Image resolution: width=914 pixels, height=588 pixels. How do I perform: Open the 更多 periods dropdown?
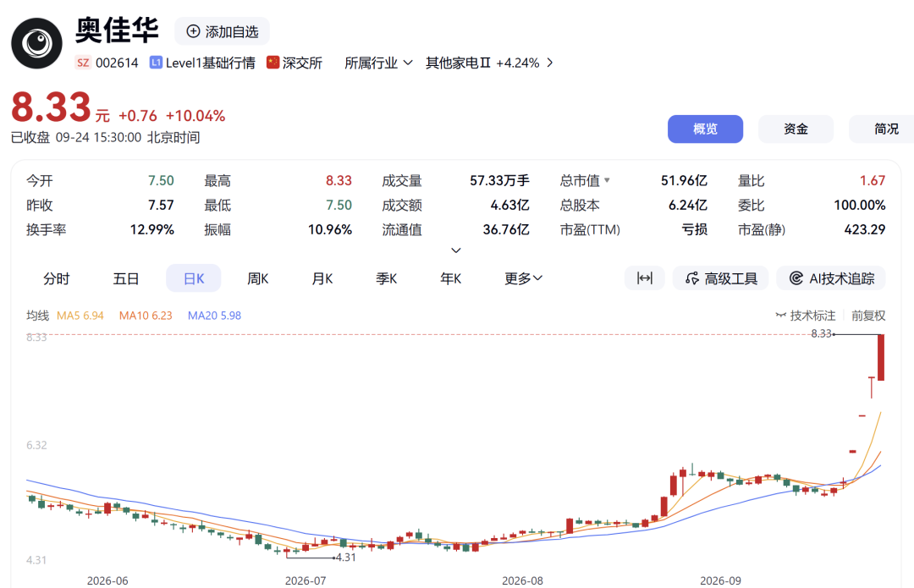point(523,278)
